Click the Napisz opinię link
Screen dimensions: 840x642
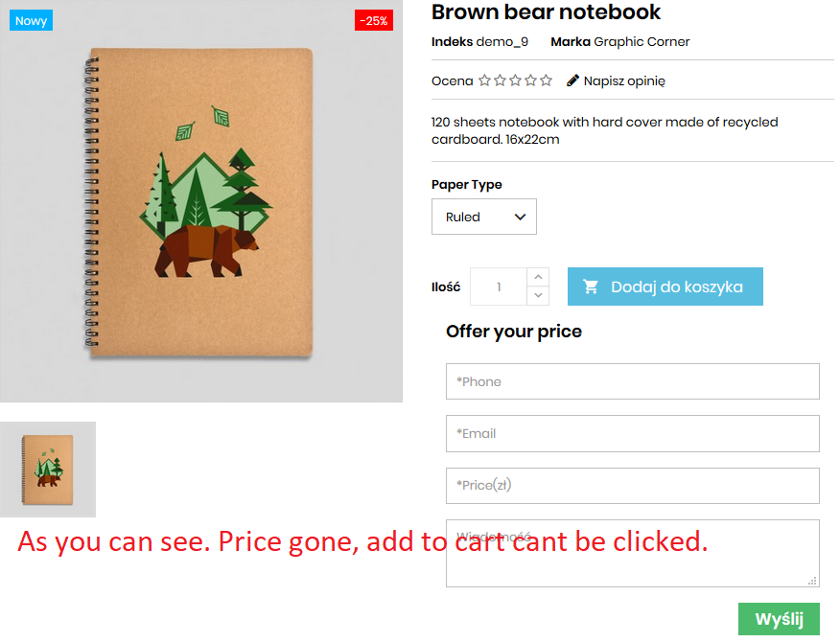pos(624,81)
